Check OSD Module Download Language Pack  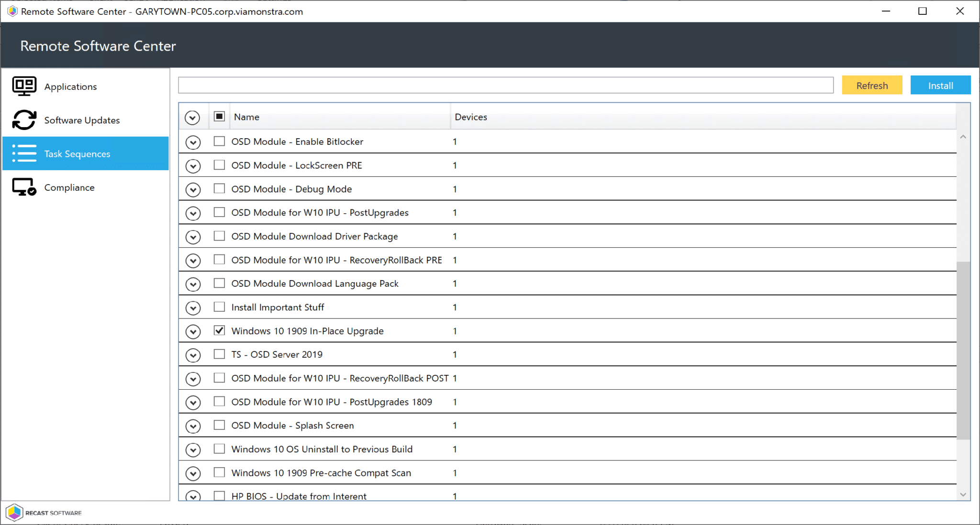click(x=219, y=283)
